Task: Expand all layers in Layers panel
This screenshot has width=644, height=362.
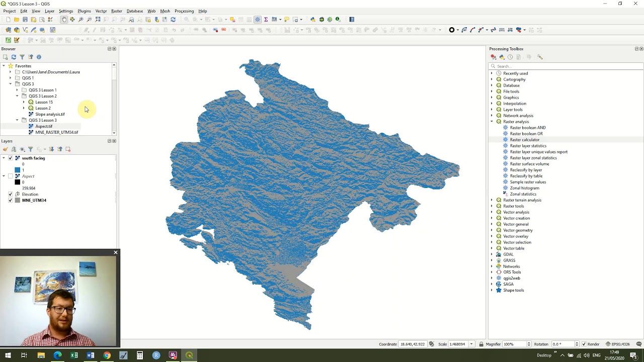Action: coord(51,149)
